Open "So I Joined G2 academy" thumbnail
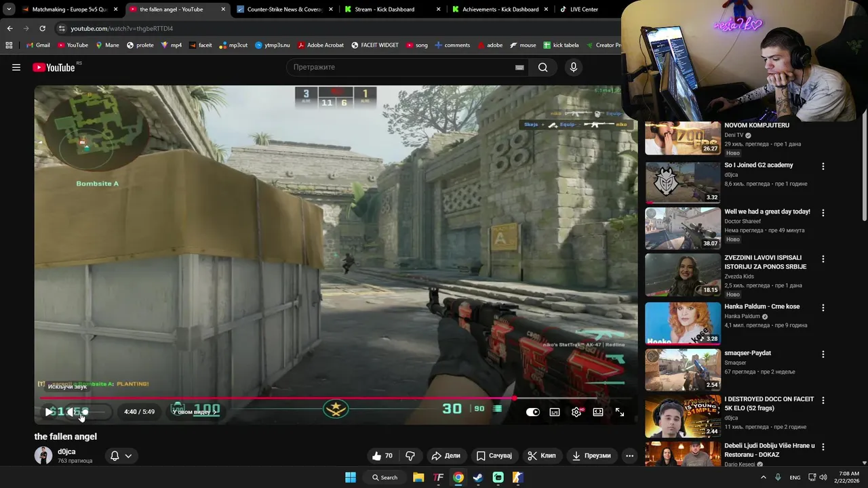The width and height of the screenshot is (868, 488). [x=682, y=182]
